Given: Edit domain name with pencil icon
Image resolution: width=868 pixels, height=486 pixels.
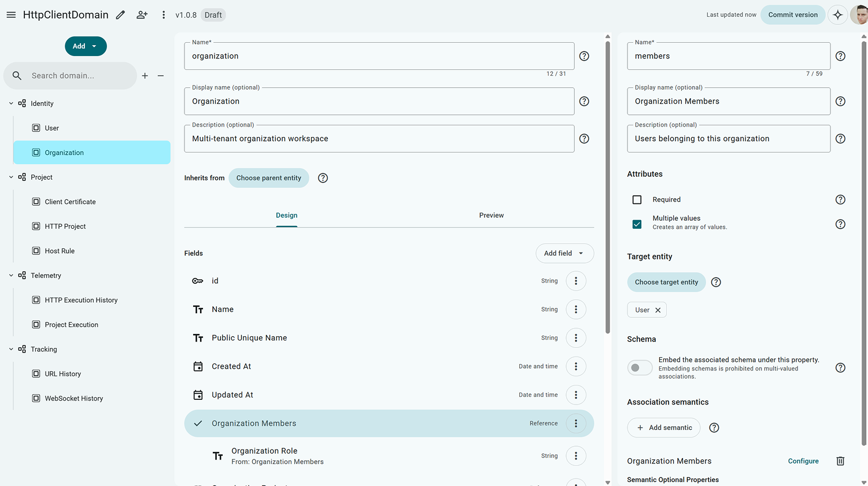Looking at the screenshot, I should coord(120,15).
